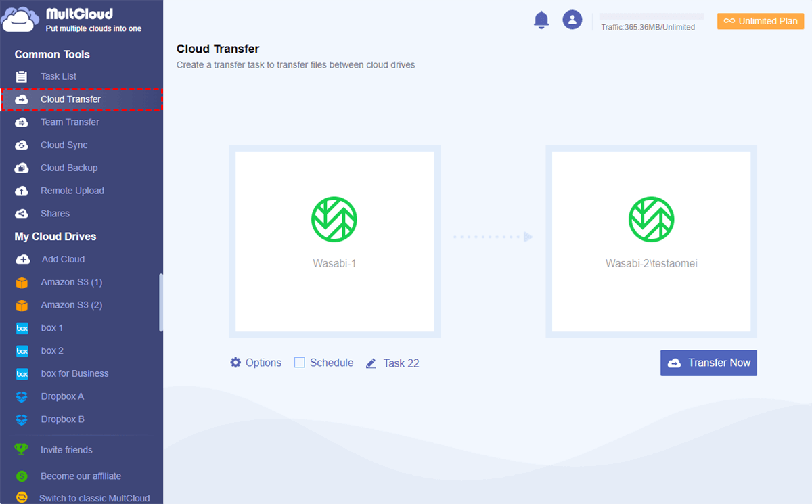Click the Wasabi-2 destination logo
Viewport: 812px width, 504px height.
[651, 219]
